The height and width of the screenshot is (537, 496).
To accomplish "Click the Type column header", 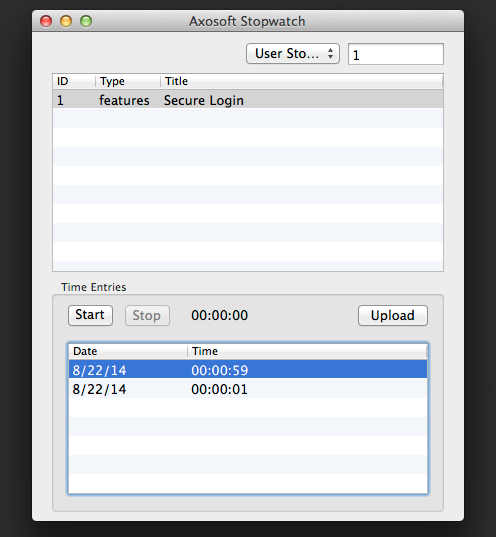I will click(x=128, y=82).
